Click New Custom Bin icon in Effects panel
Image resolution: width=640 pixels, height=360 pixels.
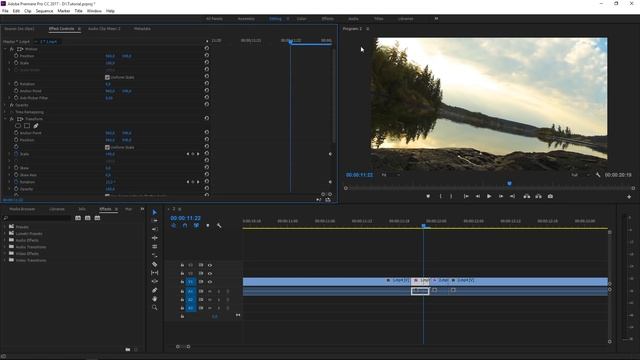pyautogui.click(x=128, y=349)
